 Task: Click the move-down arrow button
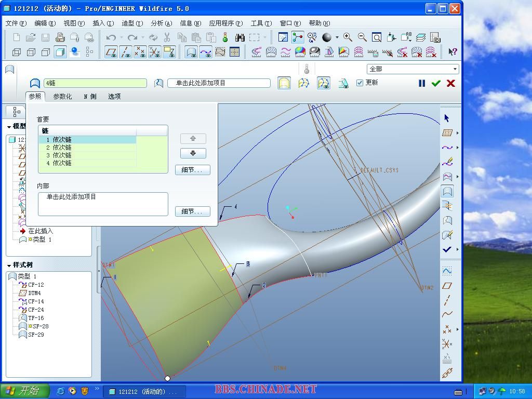point(193,153)
